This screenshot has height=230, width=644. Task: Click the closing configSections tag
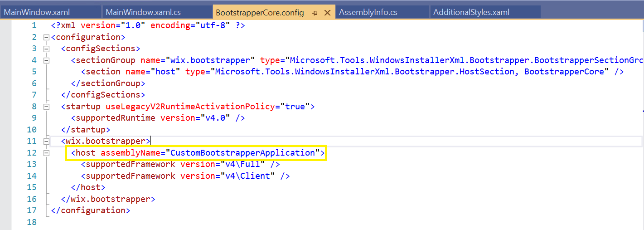coord(103,95)
